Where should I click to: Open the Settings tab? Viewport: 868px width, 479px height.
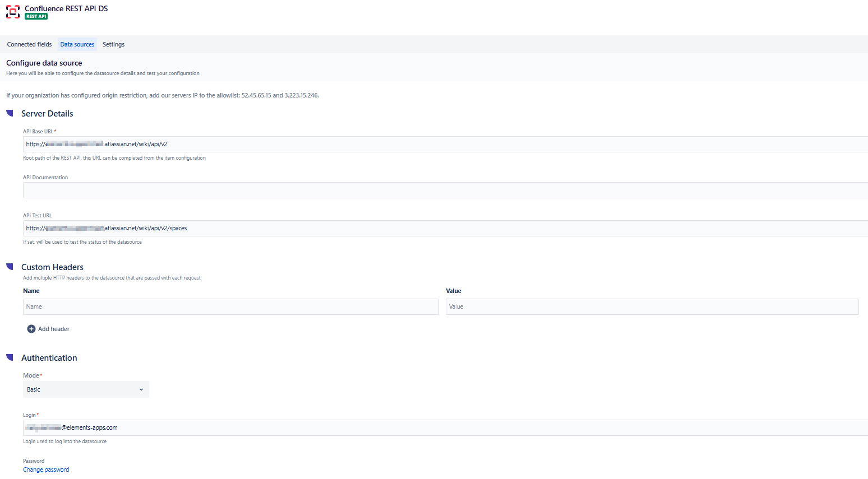click(x=113, y=44)
